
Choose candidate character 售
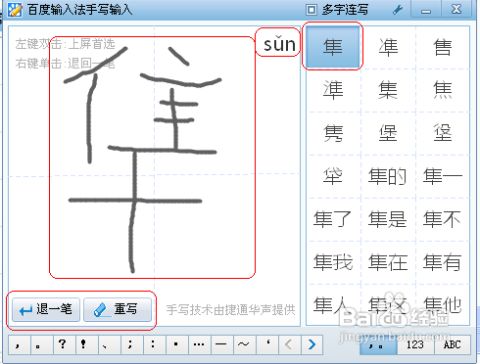443,47
